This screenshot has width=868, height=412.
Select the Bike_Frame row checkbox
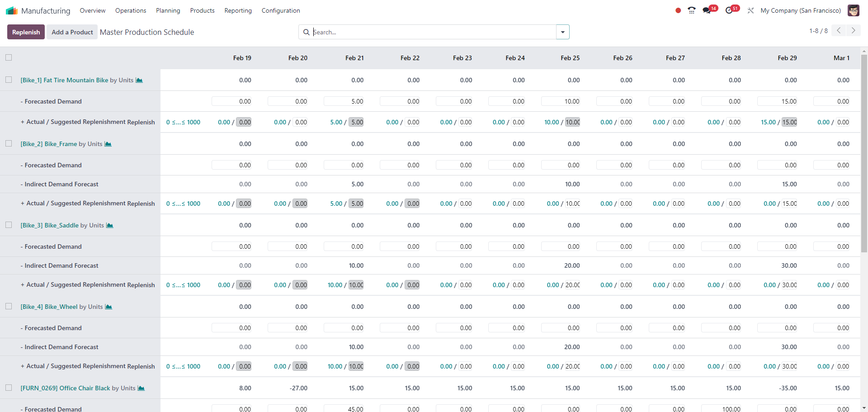click(9, 143)
